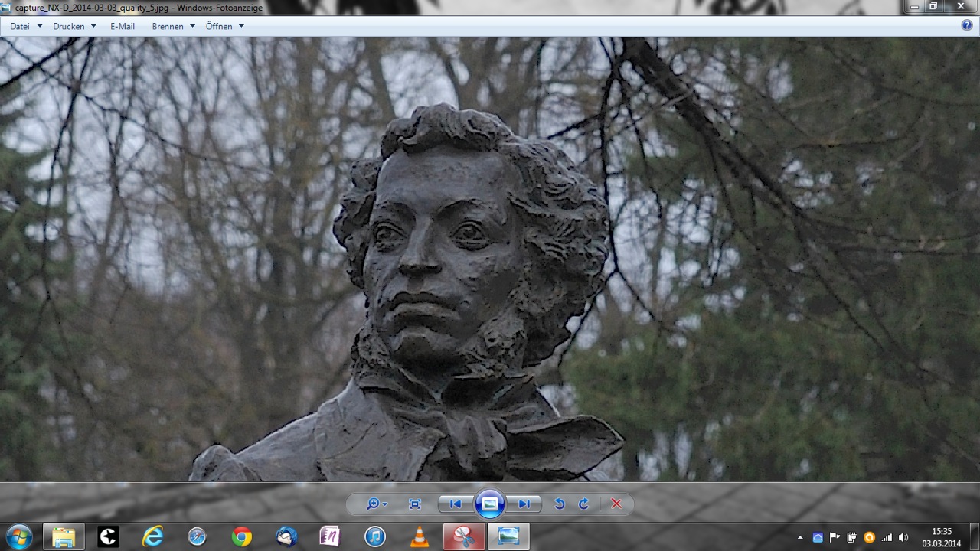Open network signal tray icon

[x=887, y=538]
